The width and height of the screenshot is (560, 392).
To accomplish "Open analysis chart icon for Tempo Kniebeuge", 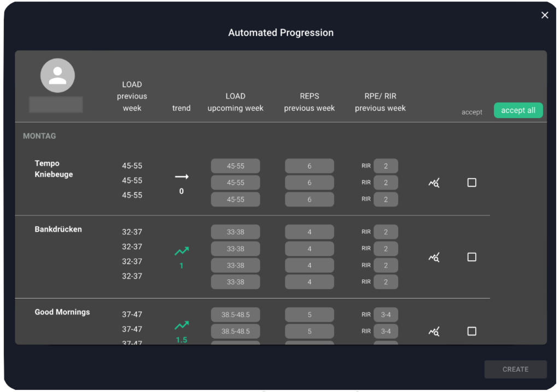I will tap(434, 183).
